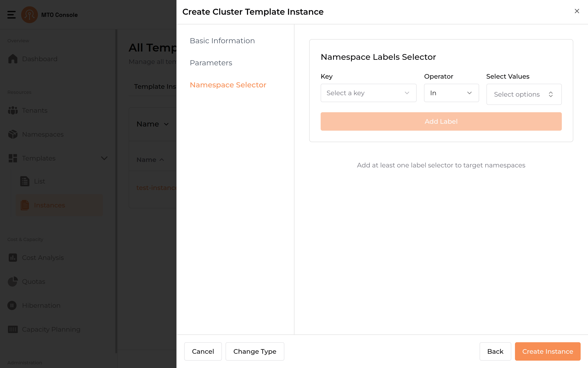Close the Create Cluster Template Instance dialog

coord(577,11)
